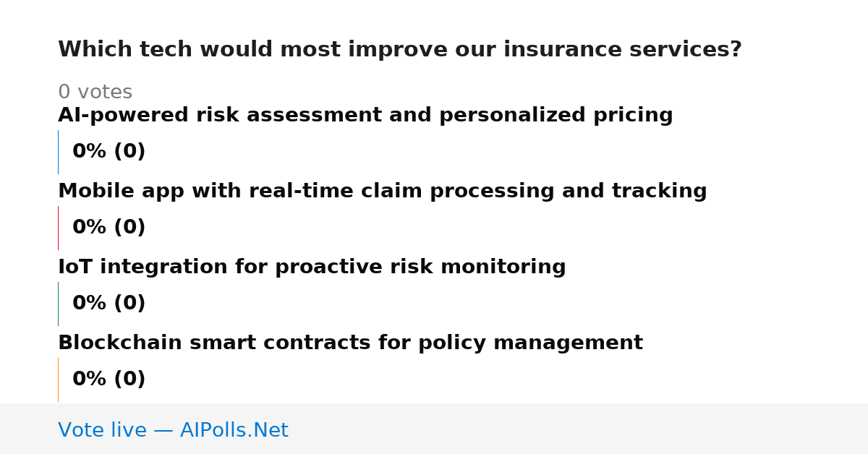Click the green bar under IoT integration option
The image size is (868, 454).
58,304
